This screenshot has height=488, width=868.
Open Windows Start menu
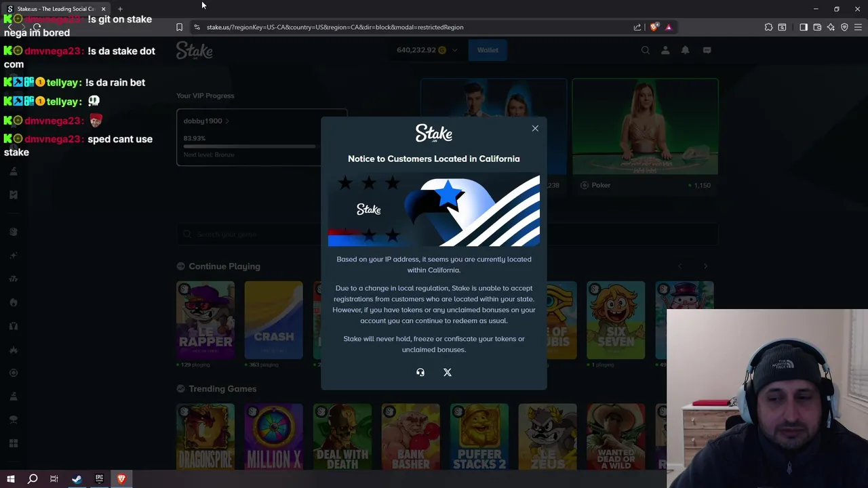click(x=10, y=479)
